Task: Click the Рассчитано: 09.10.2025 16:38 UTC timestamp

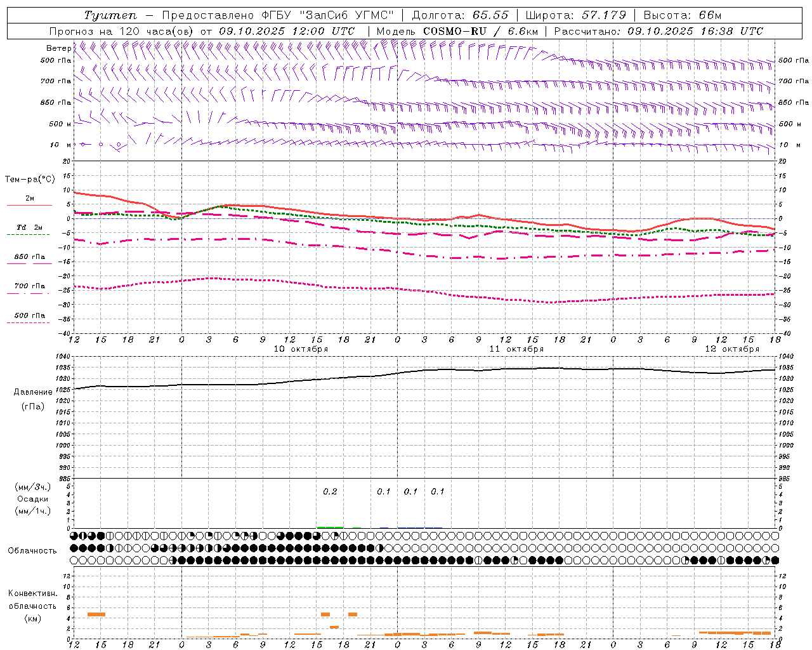Action: tap(658, 31)
